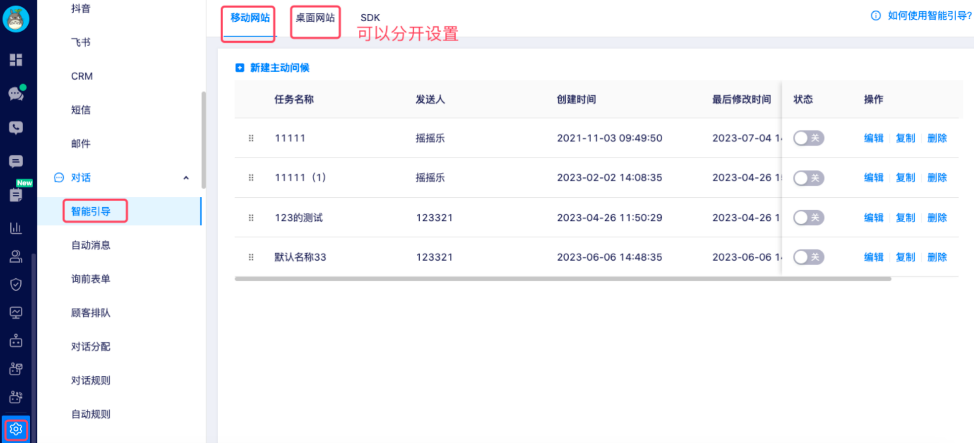
Task: Select 对话规则 in the side menu
Action: (91, 380)
